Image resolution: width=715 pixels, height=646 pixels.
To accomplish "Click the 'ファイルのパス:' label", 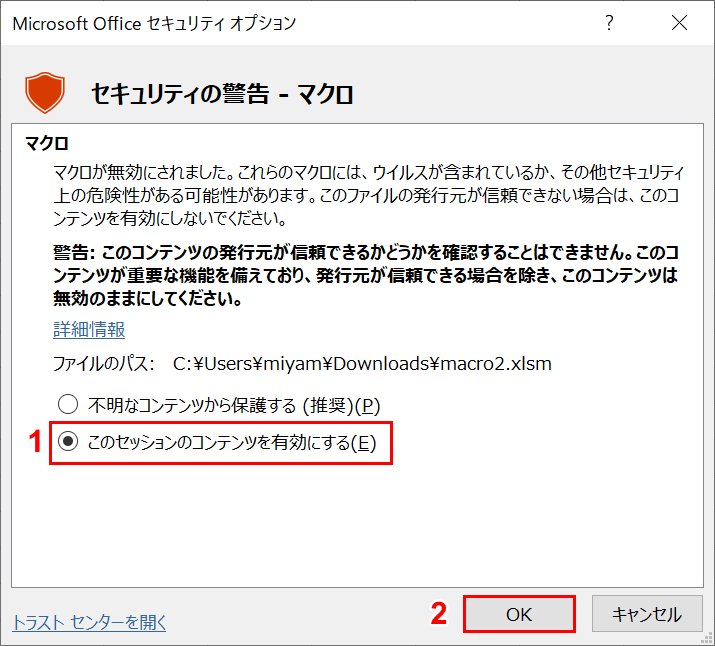I will tap(104, 364).
